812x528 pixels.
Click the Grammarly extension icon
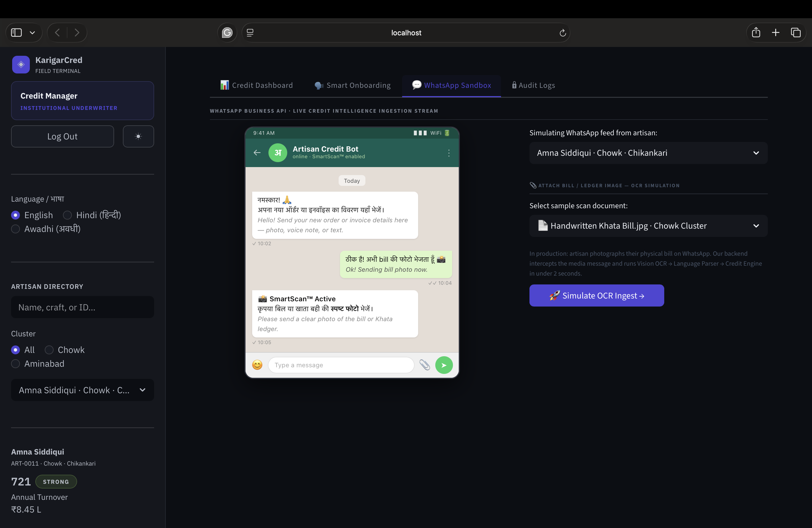[x=227, y=33]
